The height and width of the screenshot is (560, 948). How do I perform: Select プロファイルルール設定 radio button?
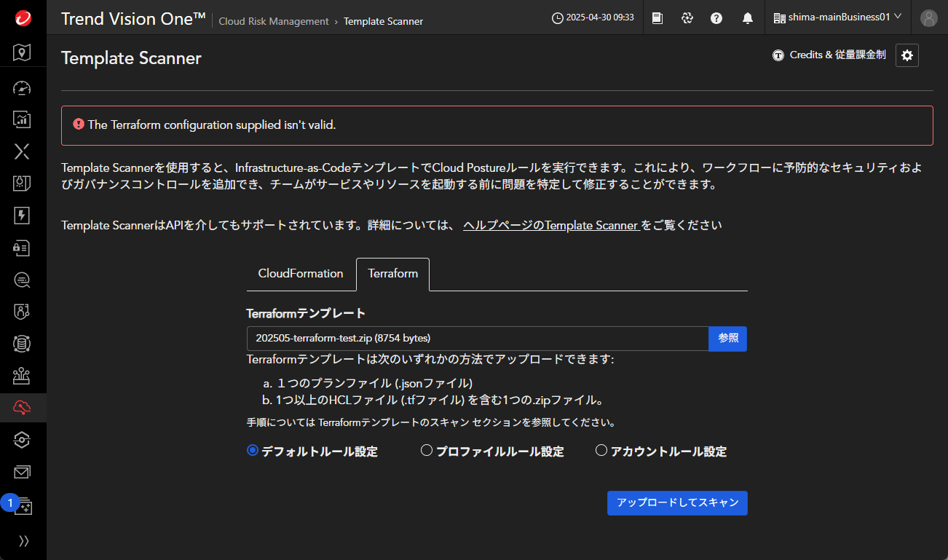(x=427, y=451)
